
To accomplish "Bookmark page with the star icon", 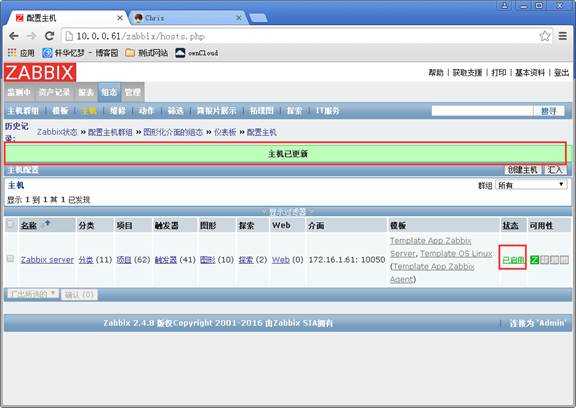I will (545, 36).
